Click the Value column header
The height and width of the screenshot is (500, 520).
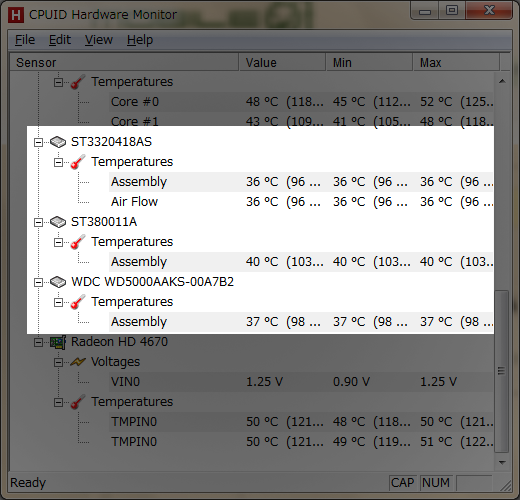282,63
